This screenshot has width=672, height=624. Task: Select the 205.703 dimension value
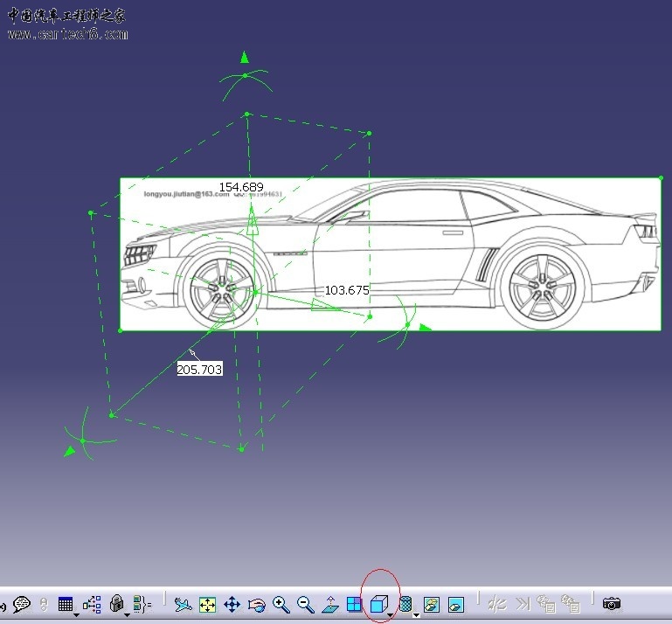(199, 370)
